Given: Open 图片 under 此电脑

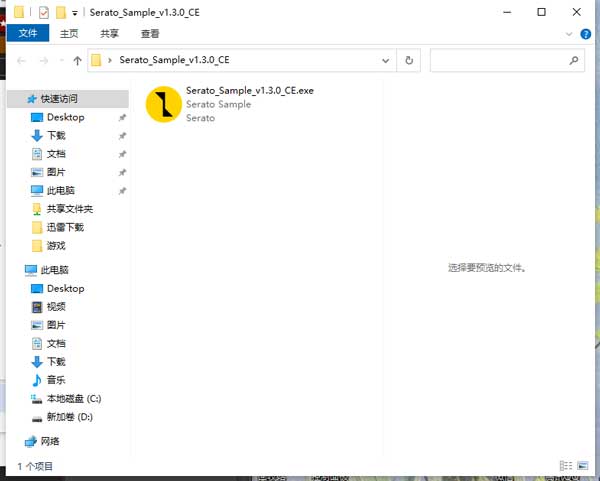Looking at the screenshot, I should click(56, 325).
